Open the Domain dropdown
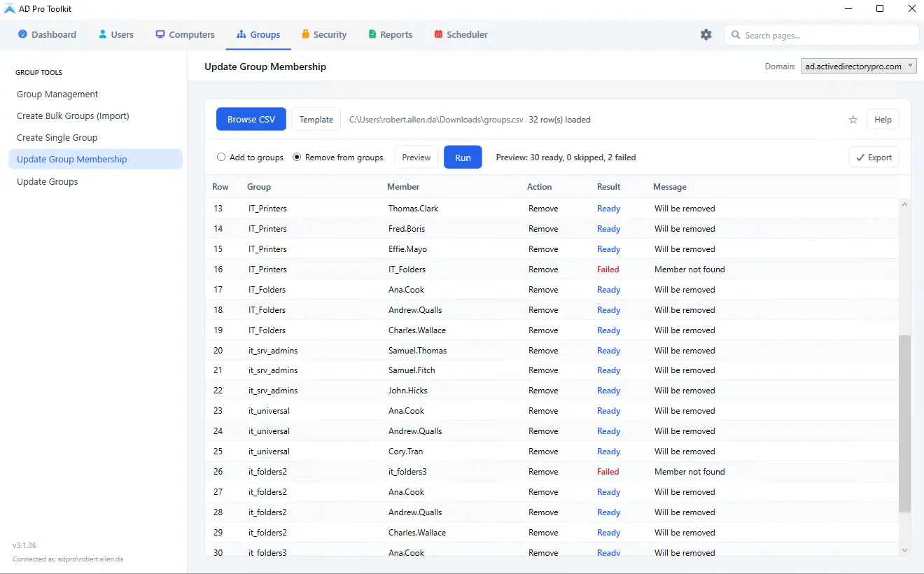 point(859,66)
